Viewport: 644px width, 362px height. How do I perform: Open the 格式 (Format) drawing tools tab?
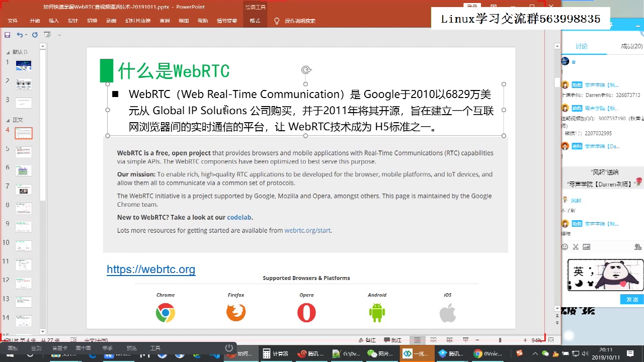[x=255, y=21]
